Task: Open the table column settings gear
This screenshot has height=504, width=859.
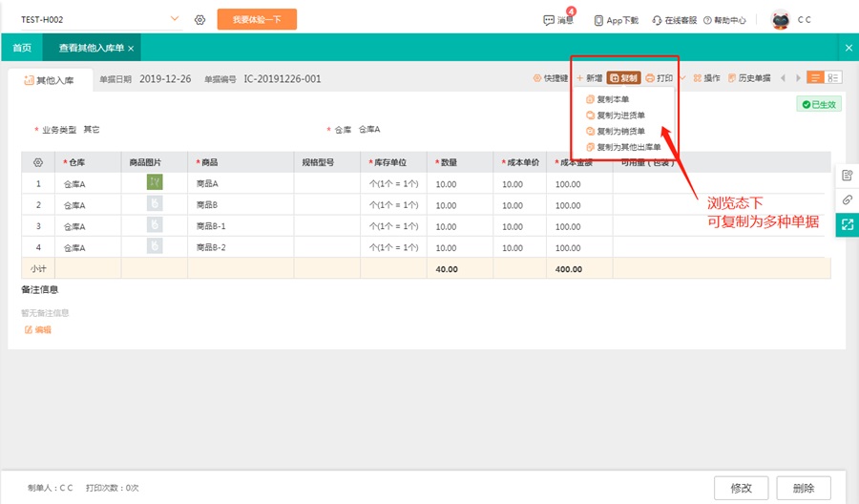Action: pyautogui.click(x=38, y=162)
